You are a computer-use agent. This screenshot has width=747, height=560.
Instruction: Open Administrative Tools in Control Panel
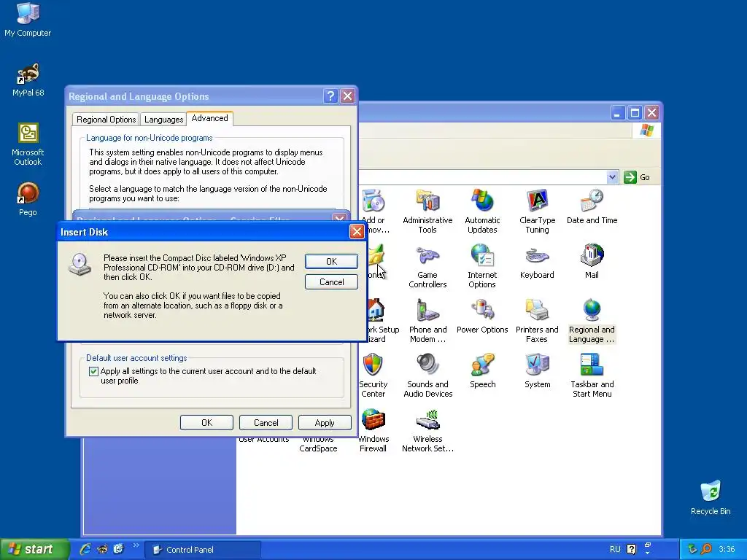[427, 211]
